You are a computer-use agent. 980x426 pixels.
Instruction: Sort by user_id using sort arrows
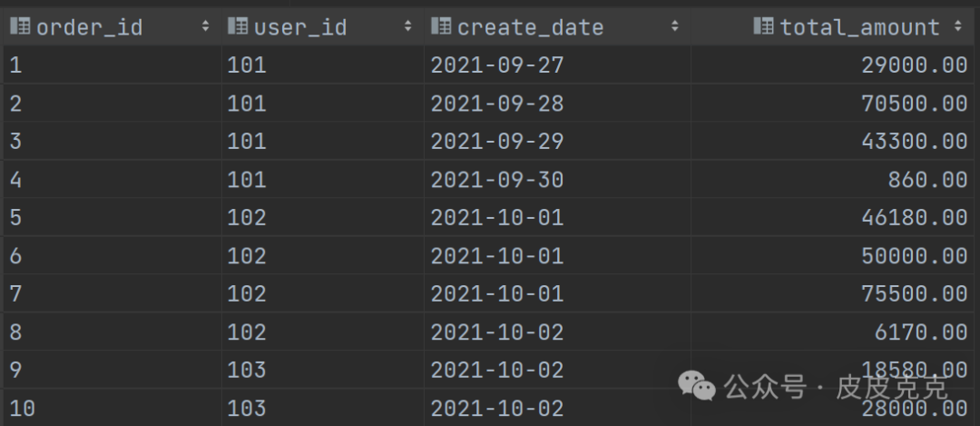tap(408, 27)
